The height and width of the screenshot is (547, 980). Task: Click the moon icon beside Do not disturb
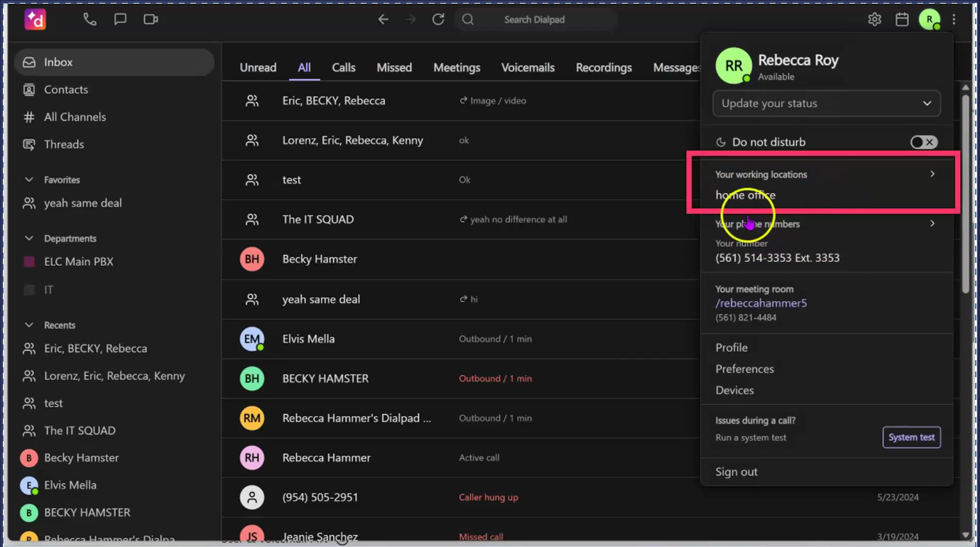click(721, 142)
